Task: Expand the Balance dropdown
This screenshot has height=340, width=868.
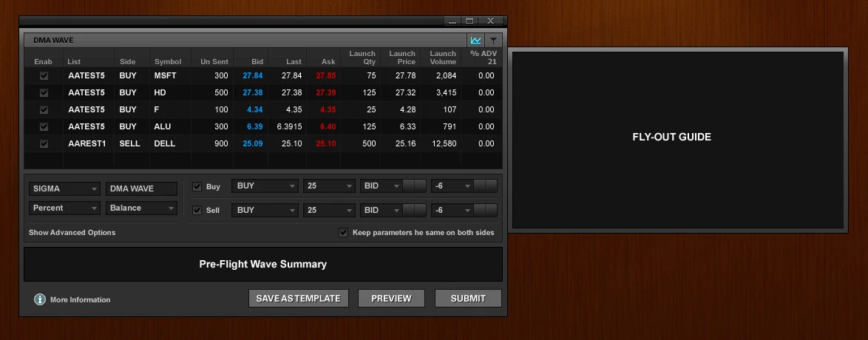Action: (141, 208)
